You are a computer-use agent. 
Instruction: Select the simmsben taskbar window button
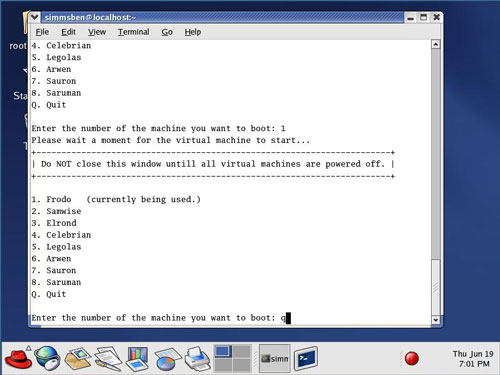point(275,359)
